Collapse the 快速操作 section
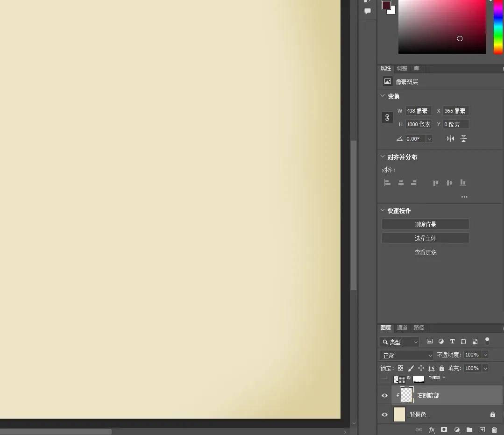 (x=383, y=211)
